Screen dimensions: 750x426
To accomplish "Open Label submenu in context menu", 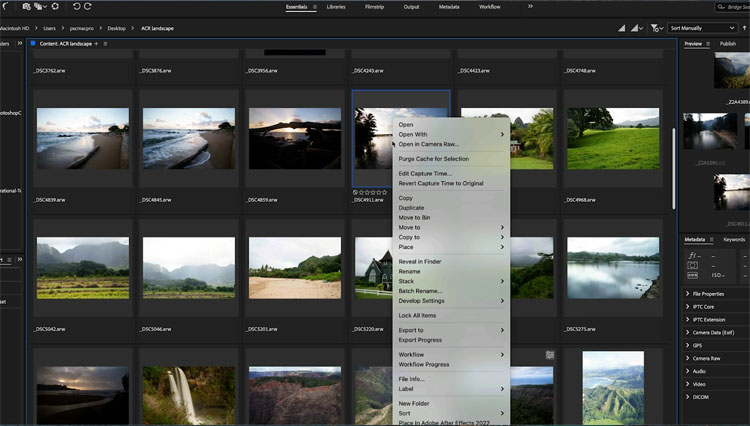I will pyautogui.click(x=451, y=389).
